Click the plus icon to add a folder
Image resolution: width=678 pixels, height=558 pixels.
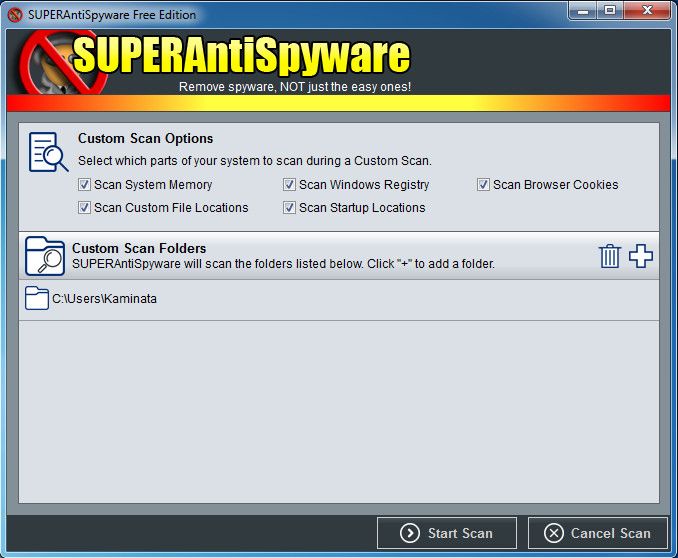point(641,256)
